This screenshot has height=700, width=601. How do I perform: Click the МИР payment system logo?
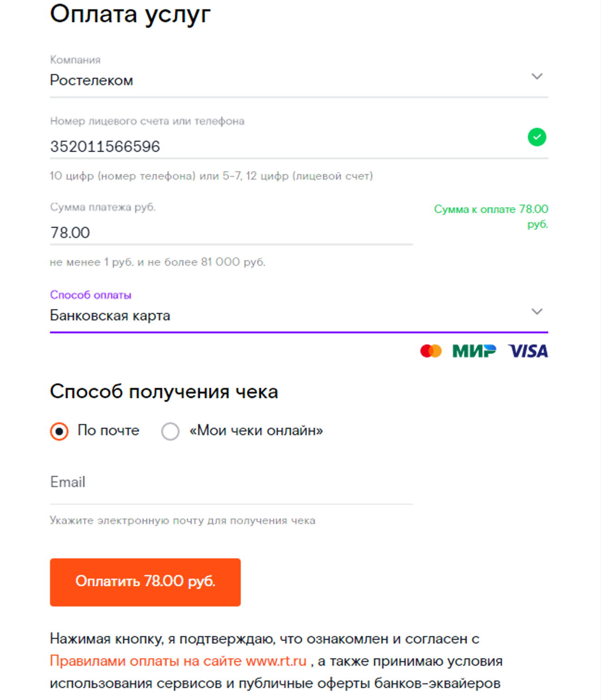[x=474, y=351]
